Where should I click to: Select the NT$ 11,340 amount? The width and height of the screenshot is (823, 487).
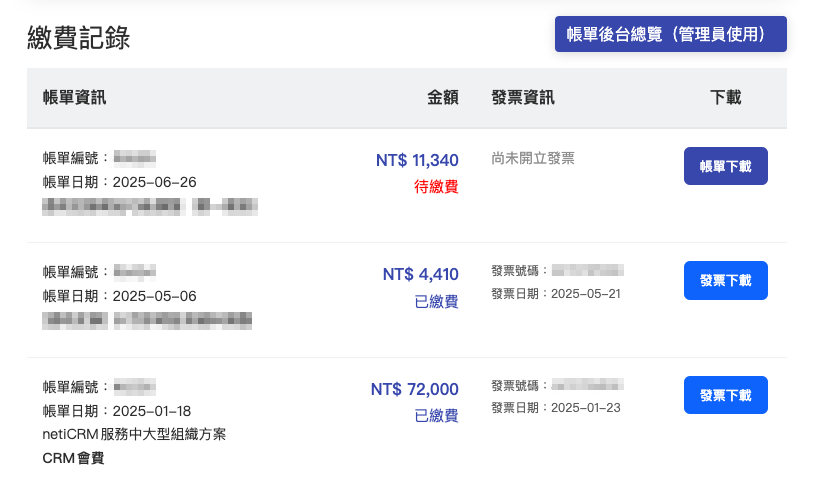(417, 160)
